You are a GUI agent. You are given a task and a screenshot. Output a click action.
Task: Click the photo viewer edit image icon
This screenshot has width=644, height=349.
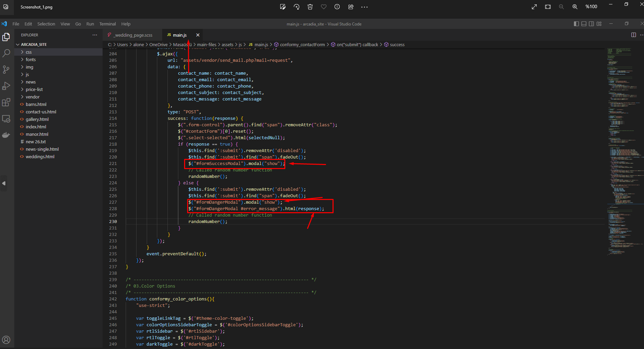pyautogui.click(x=283, y=7)
